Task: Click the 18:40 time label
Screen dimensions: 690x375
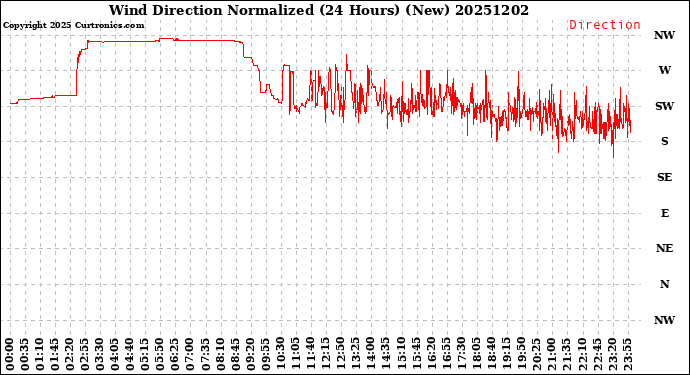Action: tap(492, 354)
